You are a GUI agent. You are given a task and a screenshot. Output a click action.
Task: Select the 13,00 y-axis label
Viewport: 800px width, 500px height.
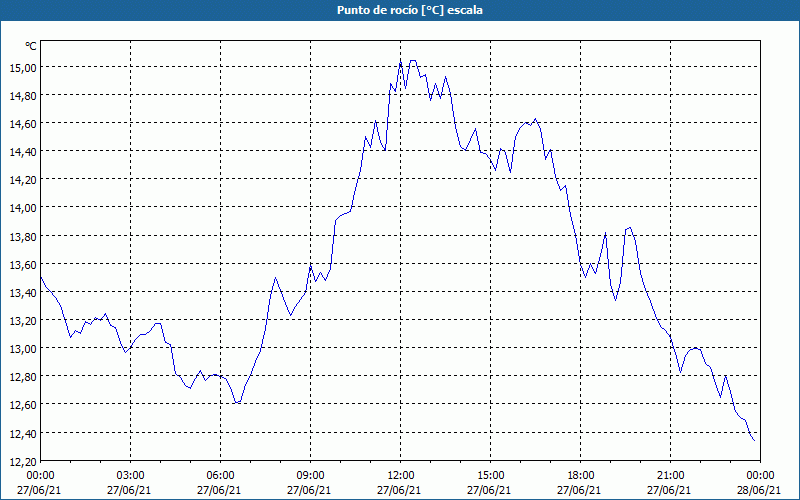23,348
